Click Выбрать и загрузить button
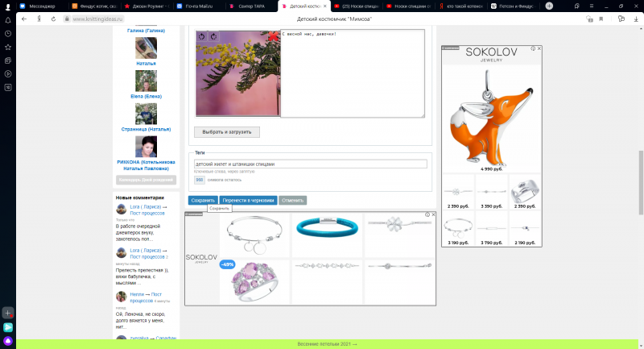The height and width of the screenshot is (349, 644). tap(227, 132)
